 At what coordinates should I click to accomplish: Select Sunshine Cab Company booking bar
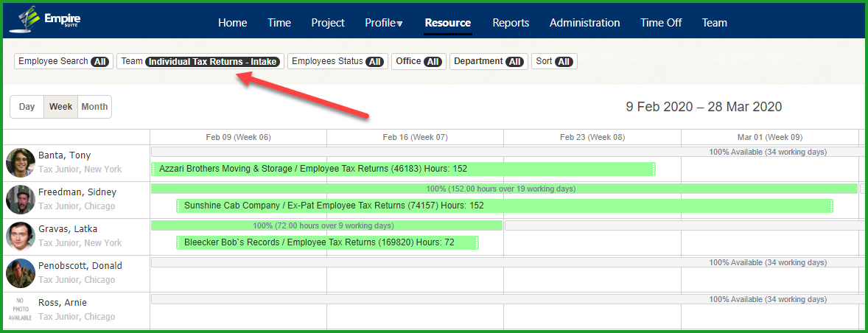tap(505, 206)
